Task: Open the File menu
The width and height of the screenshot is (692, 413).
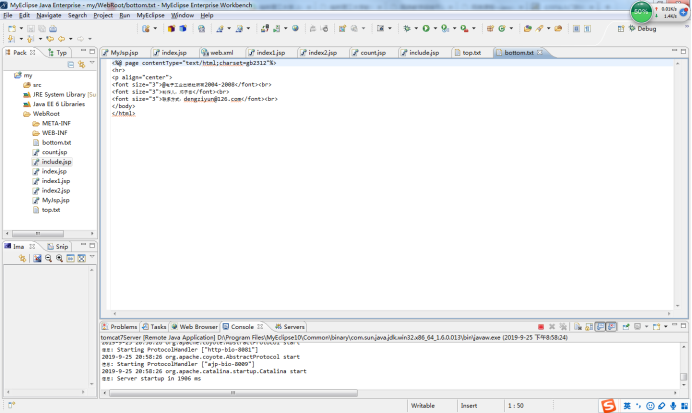Action: click(8, 15)
